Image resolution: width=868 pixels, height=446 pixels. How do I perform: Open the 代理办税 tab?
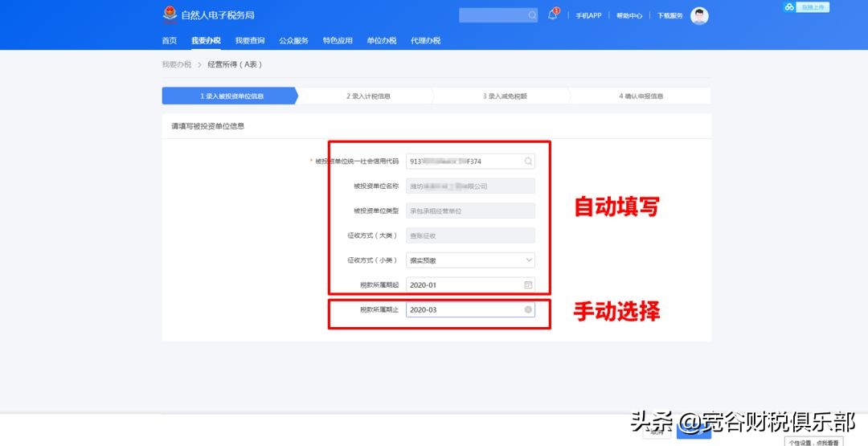[x=426, y=40]
